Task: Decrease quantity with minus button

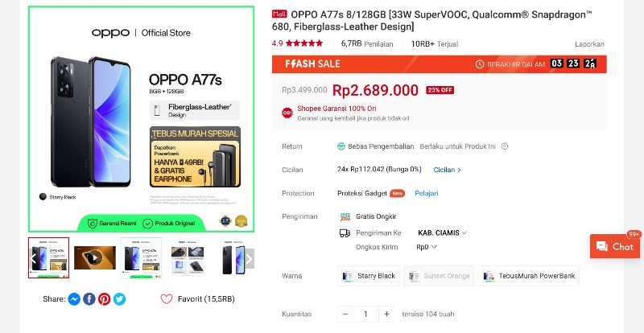Action: (345, 314)
